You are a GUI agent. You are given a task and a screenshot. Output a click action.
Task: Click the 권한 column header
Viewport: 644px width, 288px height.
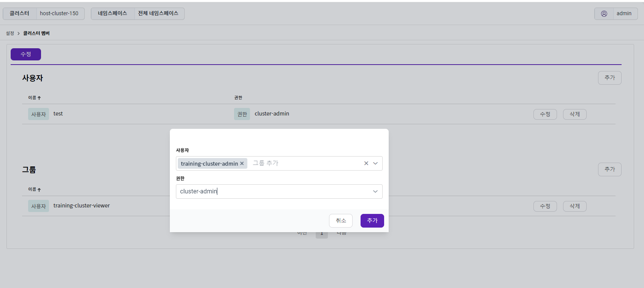(238, 98)
